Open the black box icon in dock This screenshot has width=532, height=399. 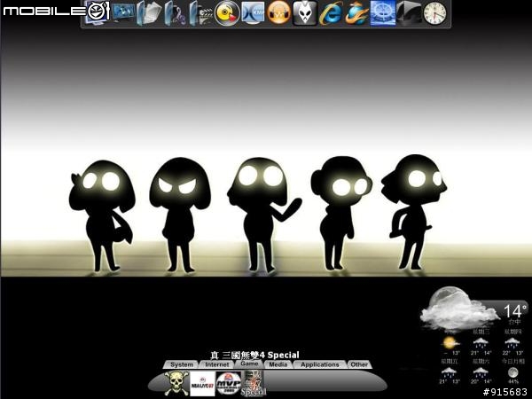pyautogui.click(x=409, y=13)
